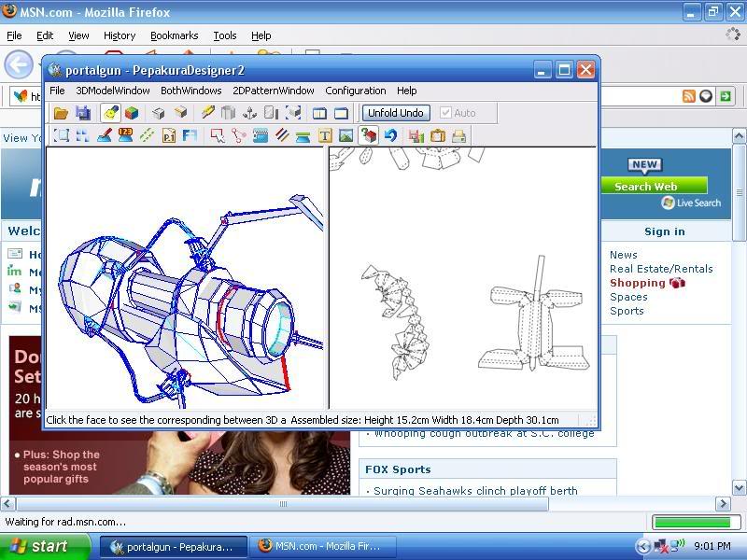Click the Print icon in pattern toolbar
The image size is (747, 560).
click(458, 136)
